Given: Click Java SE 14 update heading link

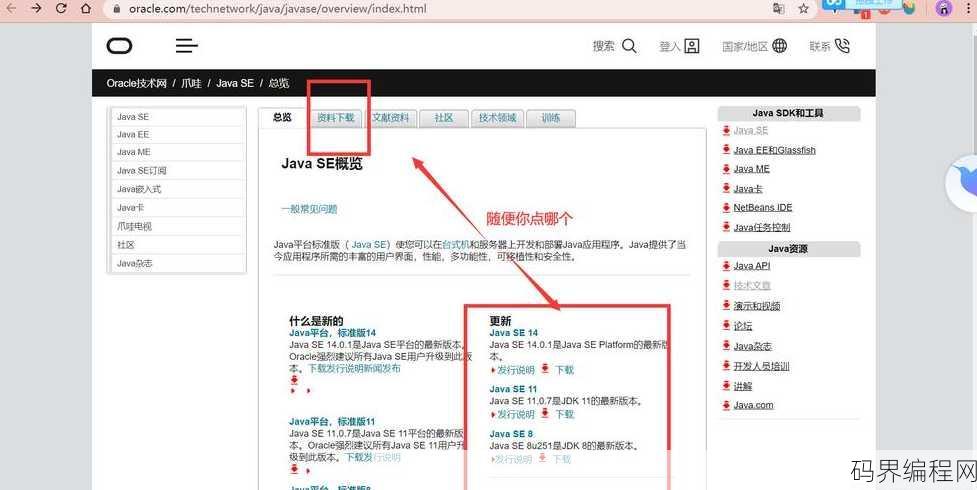Looking at the screenshot, I should (x=513, y=333).
